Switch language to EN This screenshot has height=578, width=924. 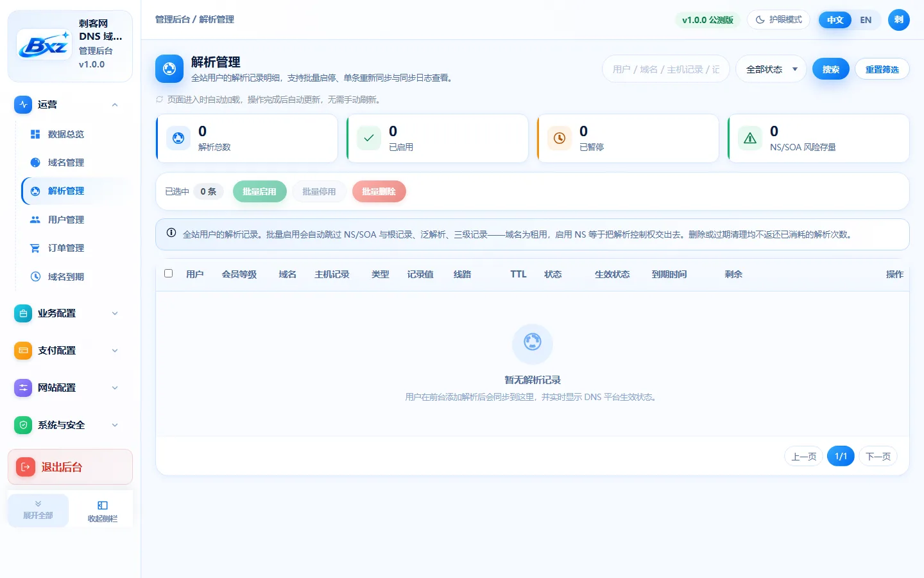(x=866, y=20)
